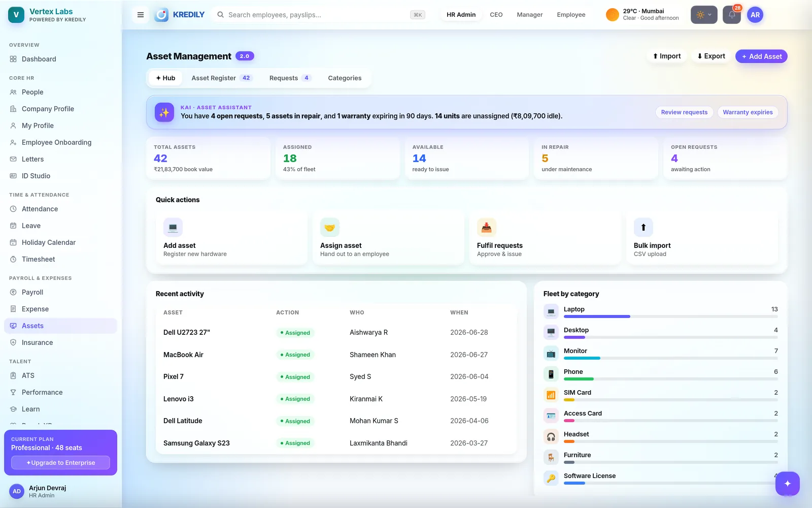
Task: Click the weather sun icon
Action: tap(613, 15)
